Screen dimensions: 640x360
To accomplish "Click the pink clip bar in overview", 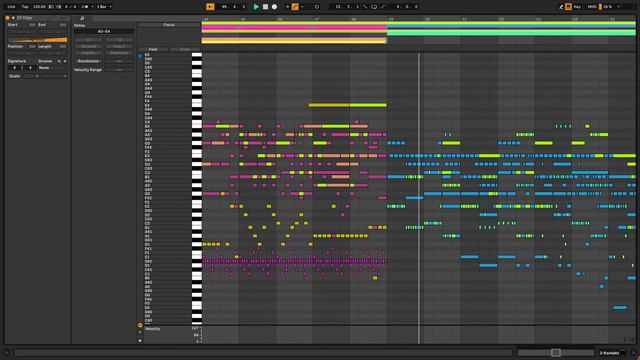I will [294, 27].
